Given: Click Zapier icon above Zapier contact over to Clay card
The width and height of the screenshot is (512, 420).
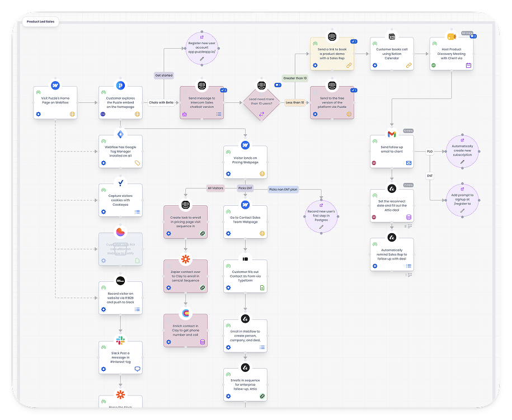Looking at the screenshot, I should click(185, 259).
